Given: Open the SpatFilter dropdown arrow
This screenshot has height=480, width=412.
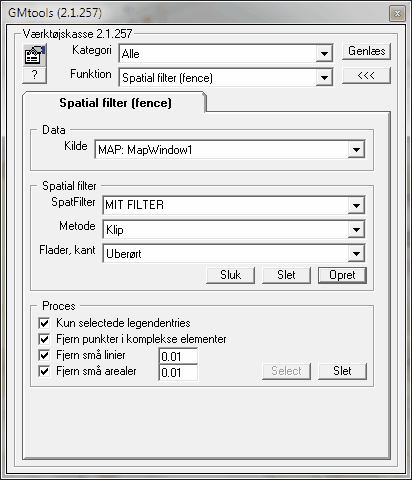Looking at the screenshot, I should tap(356, 205).
